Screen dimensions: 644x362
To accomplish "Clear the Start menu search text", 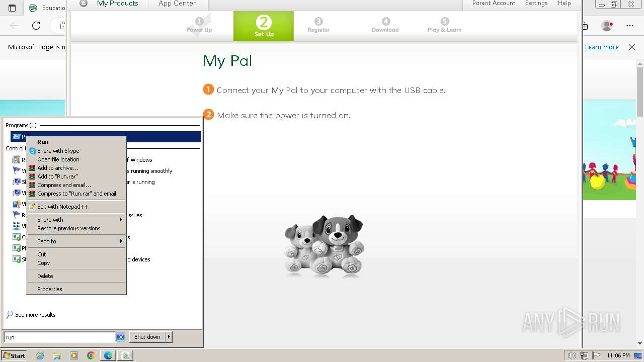I will [x=121, y=337].
